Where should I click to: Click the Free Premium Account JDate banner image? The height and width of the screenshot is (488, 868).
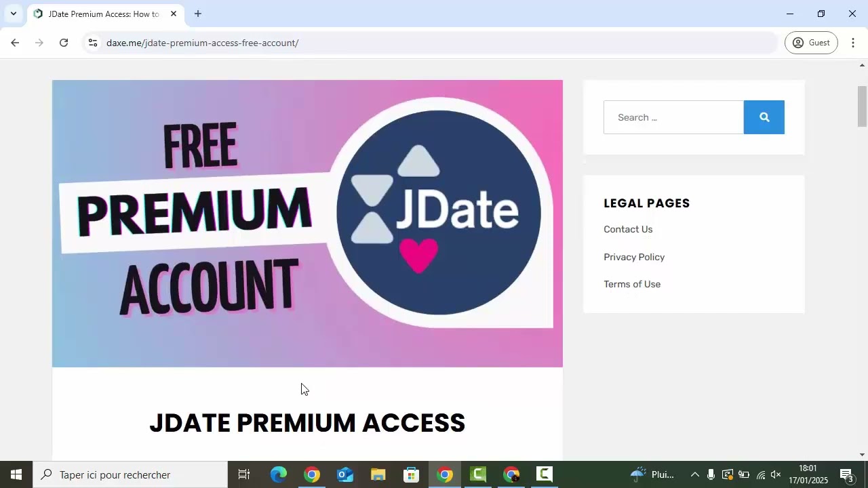[307, 224]
